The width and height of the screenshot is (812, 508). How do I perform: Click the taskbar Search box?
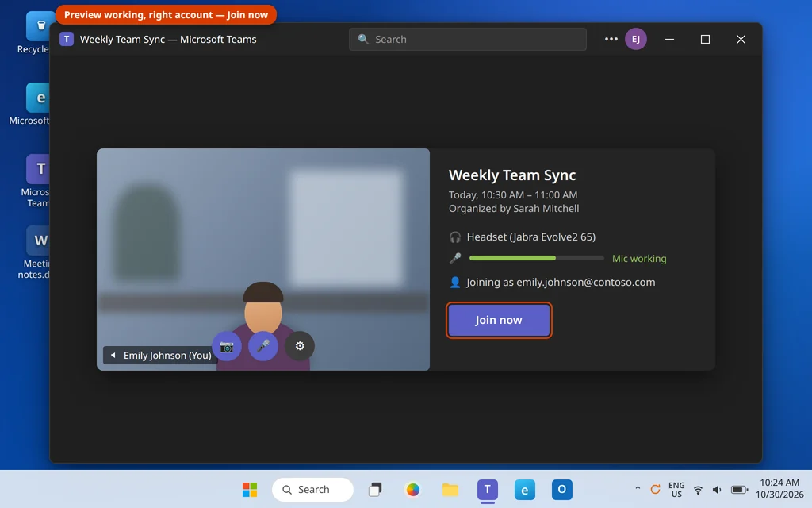click(x=312, y=489)
